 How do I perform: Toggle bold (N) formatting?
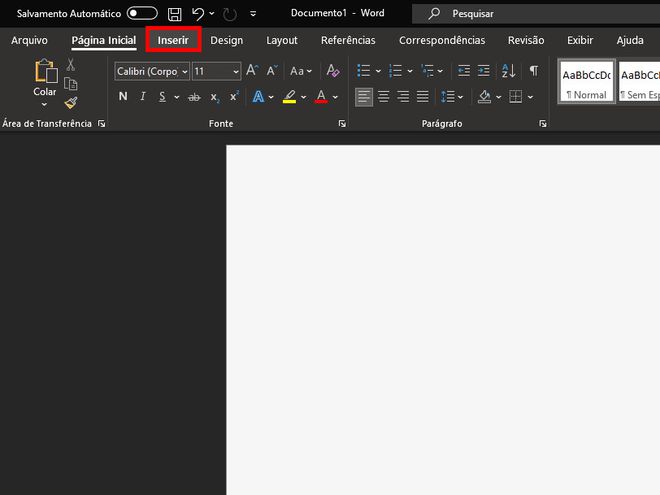click(123, 96)
